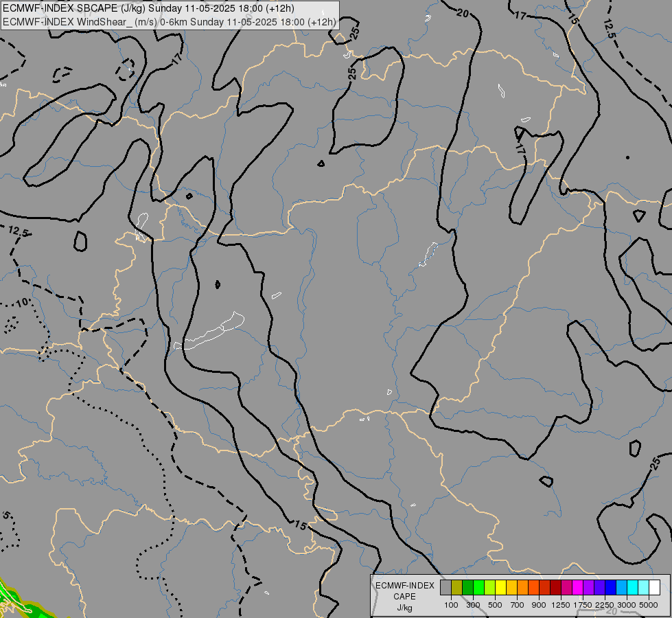Image resolution: width=672 pixels, height=618 pixels.
Task: Pick the pale cyan swatch before 5000
Action: tap(643, 588)
